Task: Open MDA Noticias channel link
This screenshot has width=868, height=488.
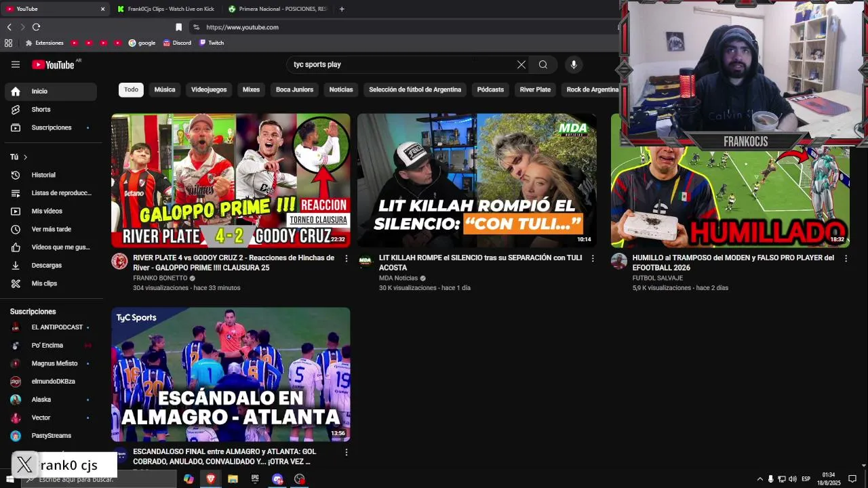Action: click(398, 278)
